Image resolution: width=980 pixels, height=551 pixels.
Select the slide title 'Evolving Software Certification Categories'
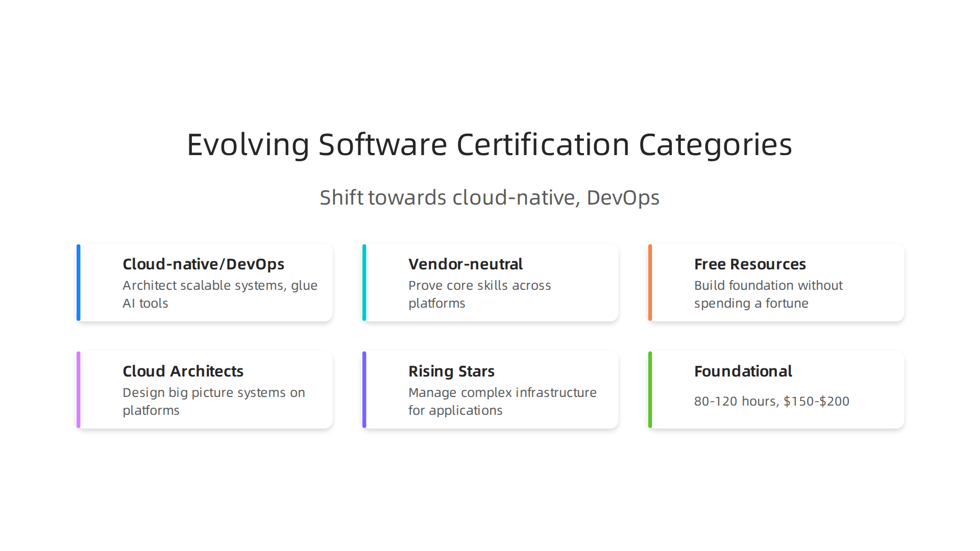489,144
